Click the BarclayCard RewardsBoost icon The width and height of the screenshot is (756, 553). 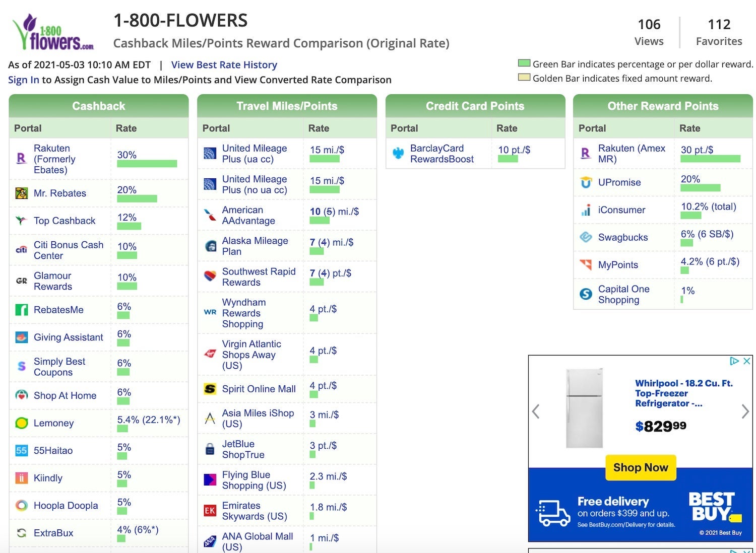point(398,153)
